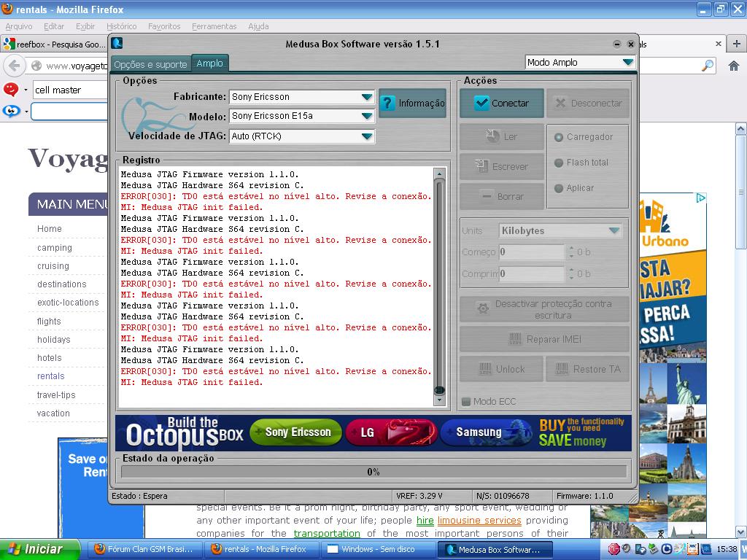Click the Restore TA button
The width and height of the screenshot is (747, 560).
[588, 369]
